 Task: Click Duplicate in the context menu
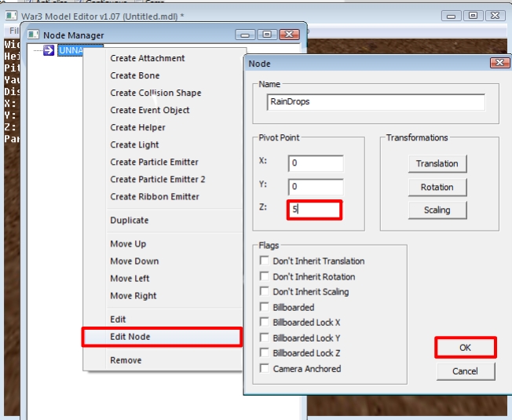coord(130,221)
